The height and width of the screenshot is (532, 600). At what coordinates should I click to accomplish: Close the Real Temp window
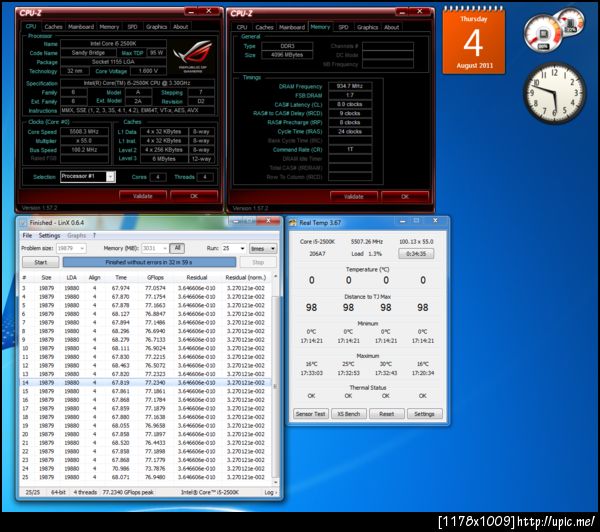tap(435, 221)
